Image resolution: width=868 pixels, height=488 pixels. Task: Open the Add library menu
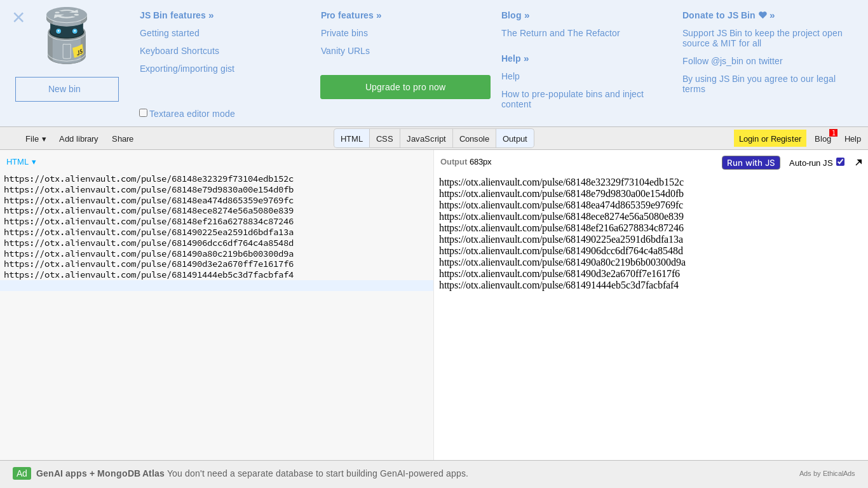pos(79,139)
